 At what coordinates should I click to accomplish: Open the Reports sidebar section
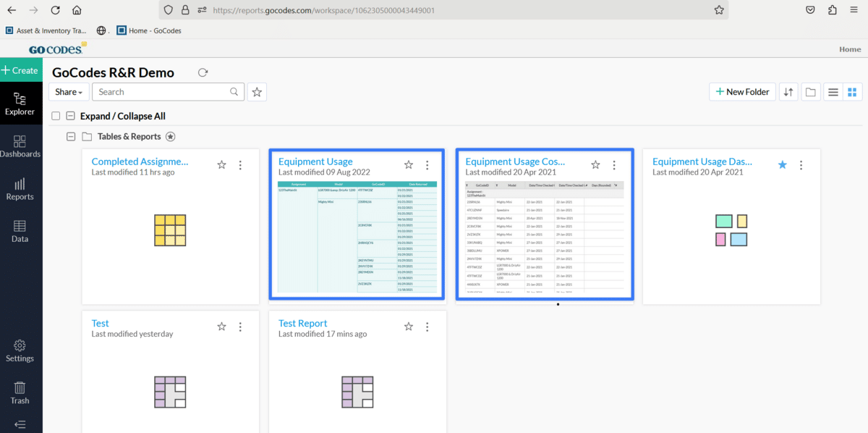point(20,189)
